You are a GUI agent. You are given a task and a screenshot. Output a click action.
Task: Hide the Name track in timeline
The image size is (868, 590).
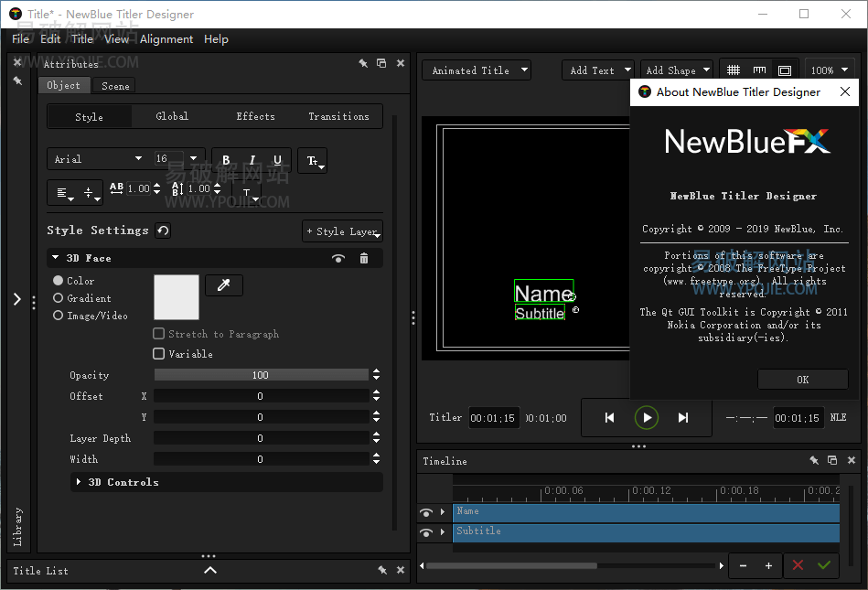425,513
